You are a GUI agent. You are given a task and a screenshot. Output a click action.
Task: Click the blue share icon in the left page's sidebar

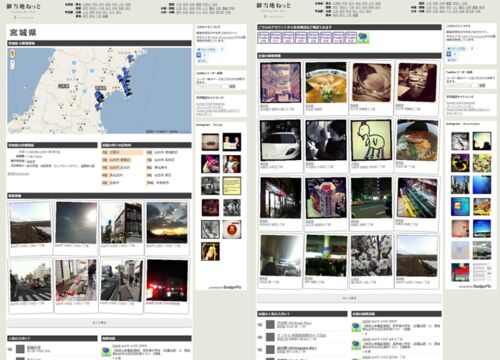[x=199, y=55]
